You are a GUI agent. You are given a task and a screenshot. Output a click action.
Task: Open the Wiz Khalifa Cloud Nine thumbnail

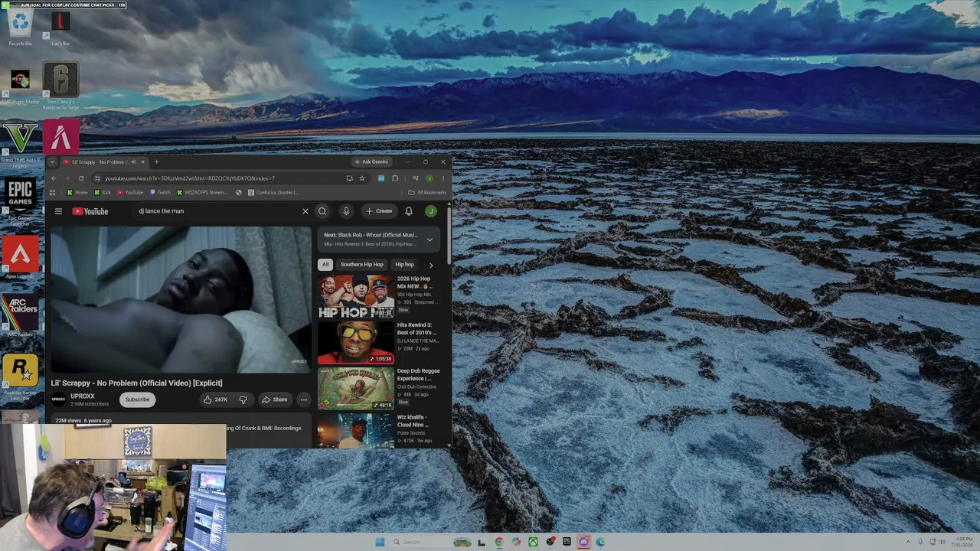356,430
